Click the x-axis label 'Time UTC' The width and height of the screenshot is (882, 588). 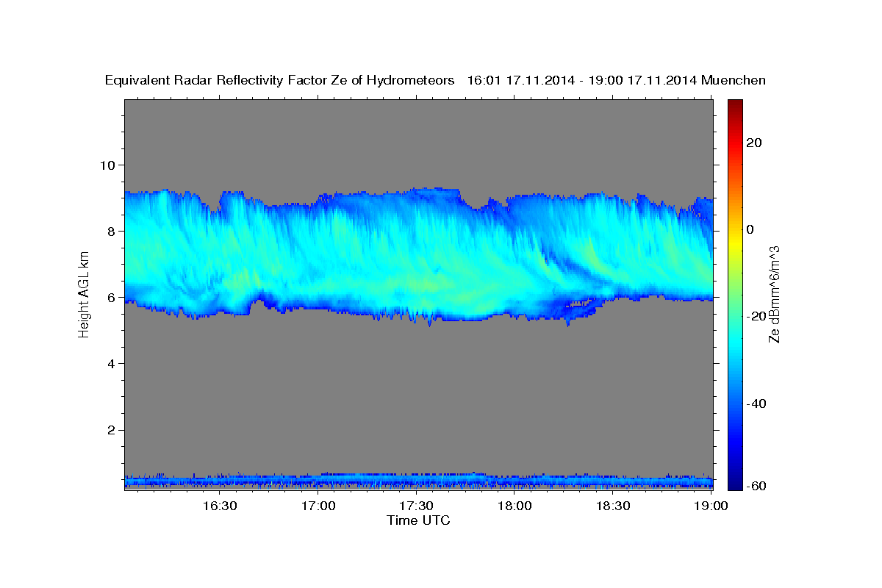point(418,520)
